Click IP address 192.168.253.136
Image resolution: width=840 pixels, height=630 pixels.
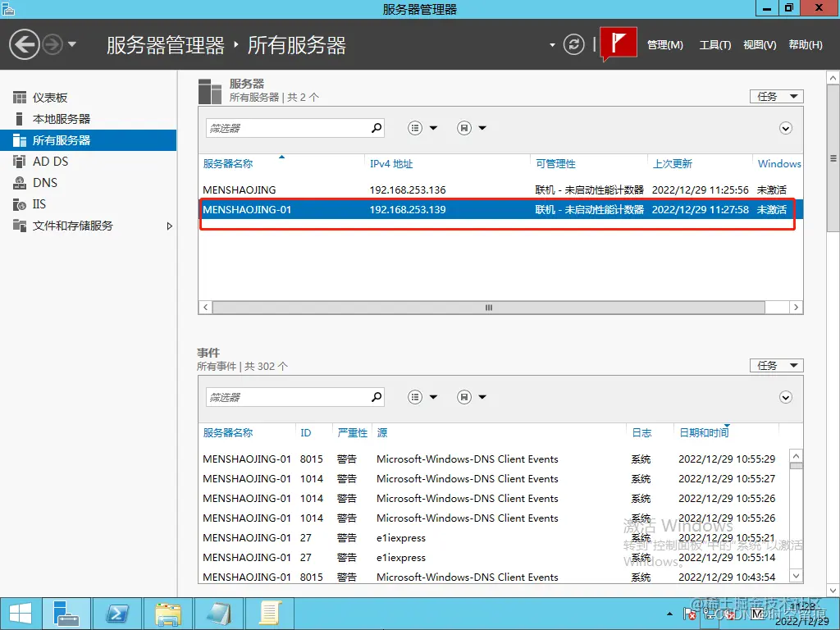tap(408, 189)
